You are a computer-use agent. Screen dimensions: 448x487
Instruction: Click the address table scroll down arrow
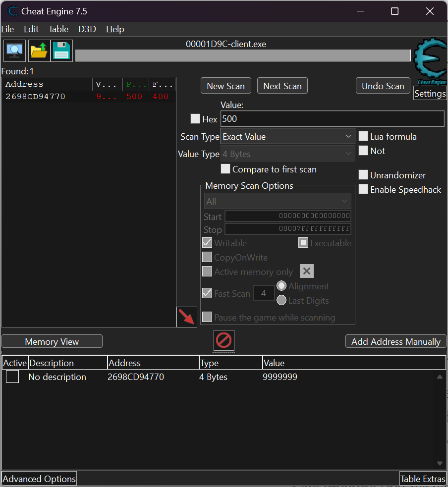tap(440, 463)
